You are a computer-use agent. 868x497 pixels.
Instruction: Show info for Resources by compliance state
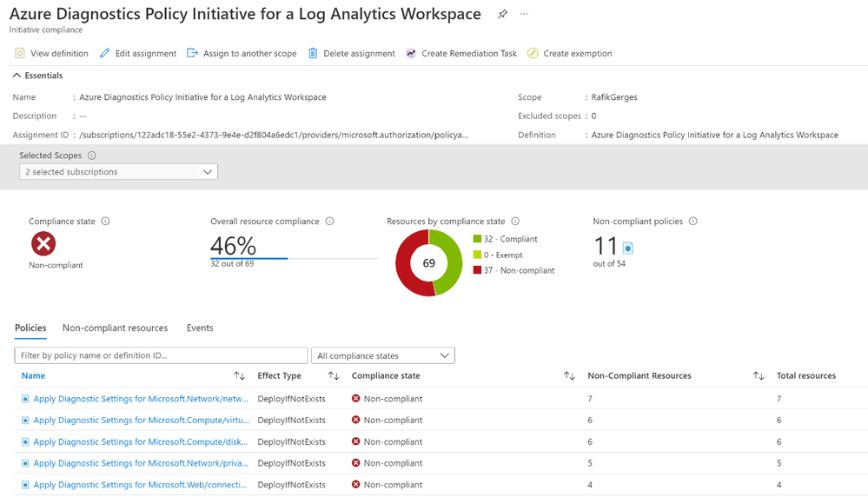point(515,221)
